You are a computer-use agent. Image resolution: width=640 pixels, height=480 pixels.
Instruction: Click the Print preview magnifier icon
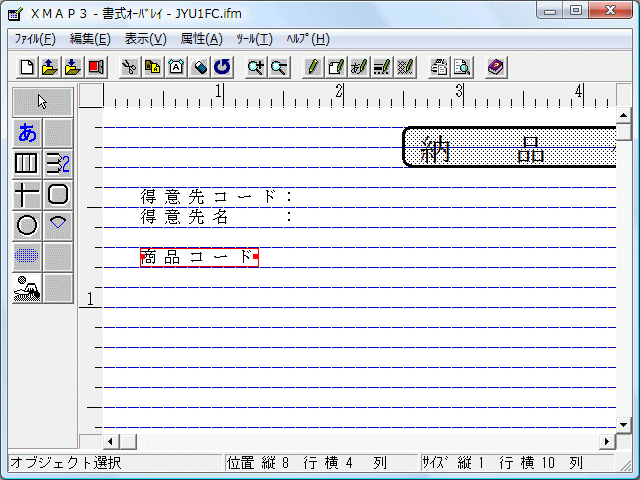pos(462,67)
